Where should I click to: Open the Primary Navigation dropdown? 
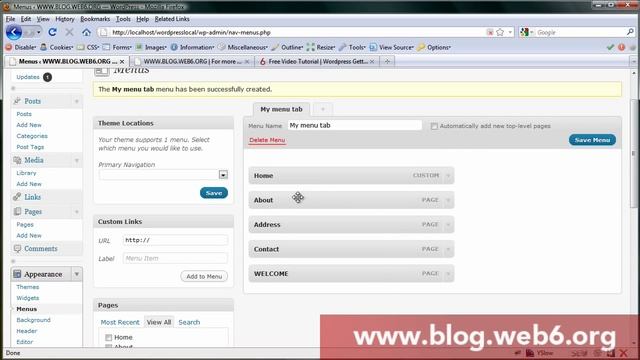pos(223,175)
